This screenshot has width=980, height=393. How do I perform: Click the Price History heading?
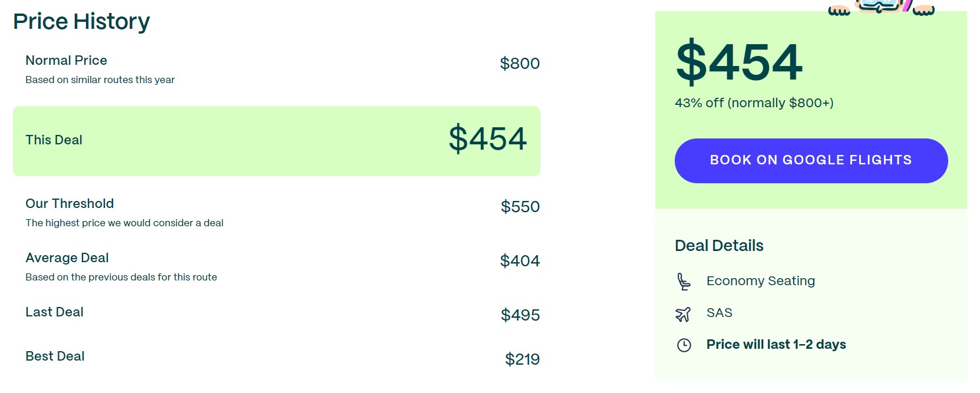[81, 21]
